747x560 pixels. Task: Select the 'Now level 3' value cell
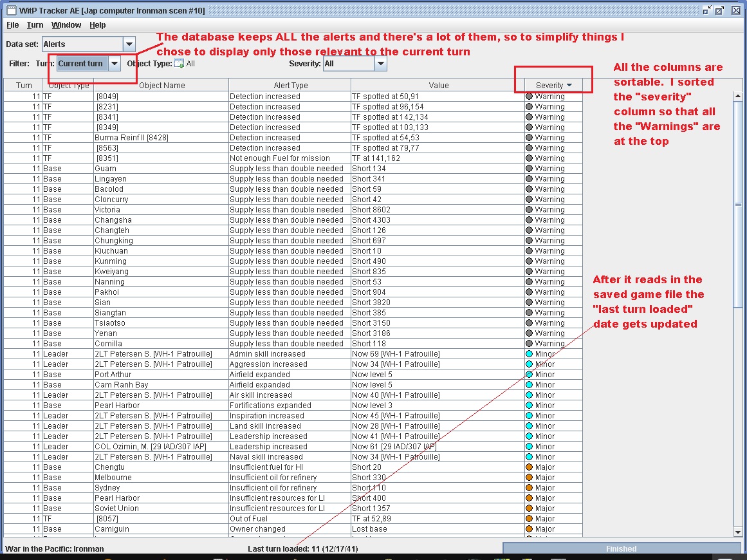(x=438, y=406)
